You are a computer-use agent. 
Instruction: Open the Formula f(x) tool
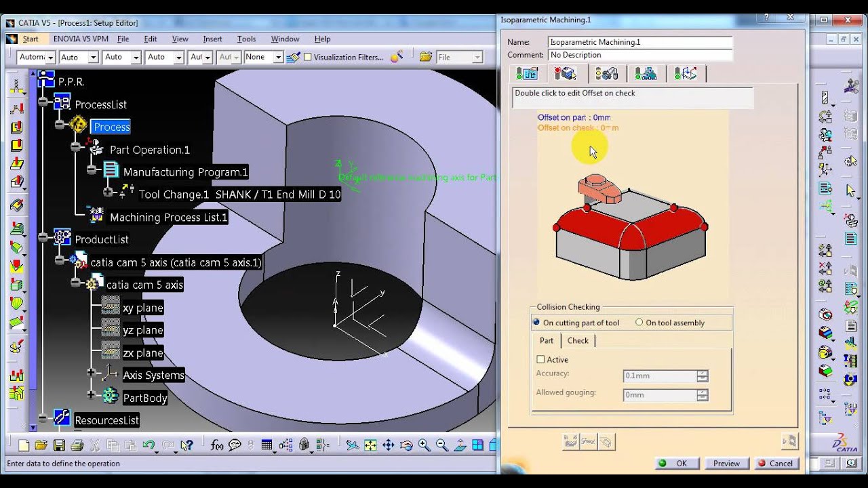217,445
